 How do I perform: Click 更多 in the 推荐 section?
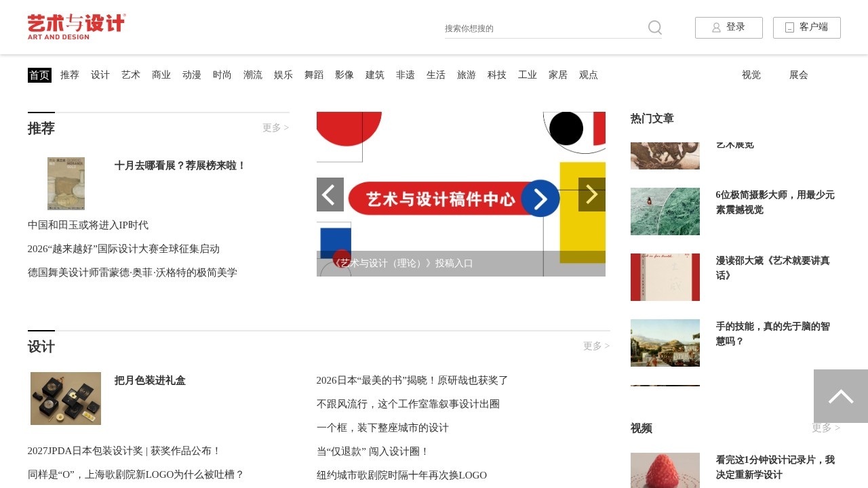(x=276, y=127)
